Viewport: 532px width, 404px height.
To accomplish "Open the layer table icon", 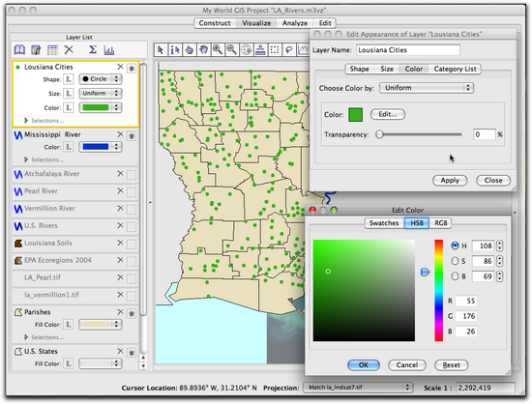I will [52, 50].
